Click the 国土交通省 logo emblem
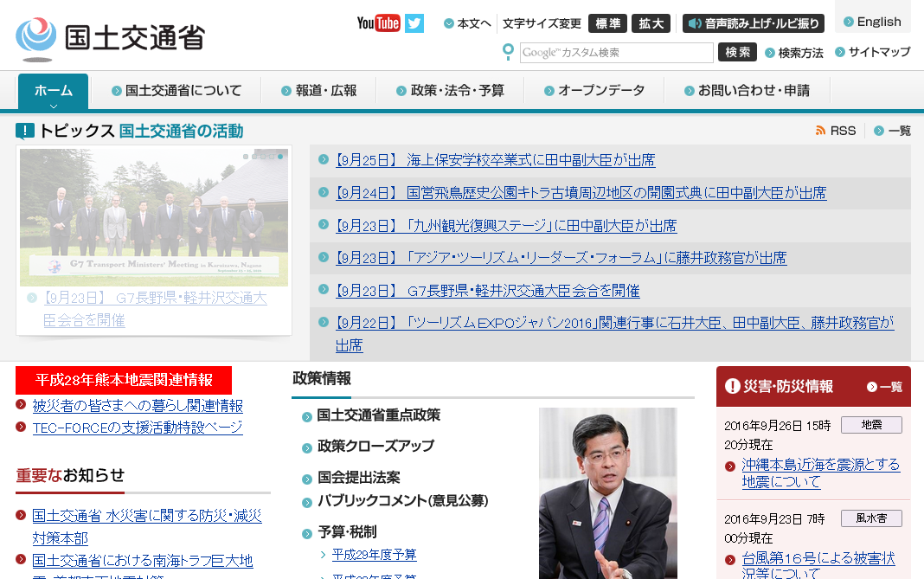This screenshot has width=924, height=579. pos(35,36)
